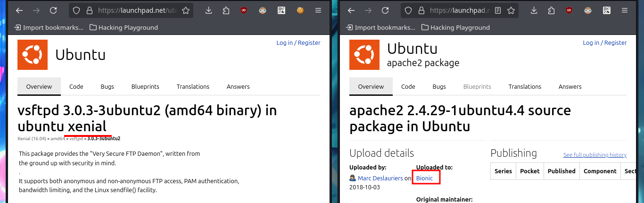Switch to the Bugs tab on vsftpd page

click(x=107, y=86)
